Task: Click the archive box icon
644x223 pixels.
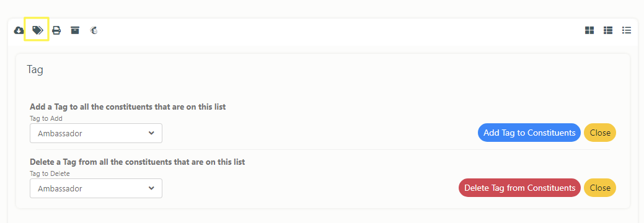Action: pyautogui.click(x=75, y=30)
